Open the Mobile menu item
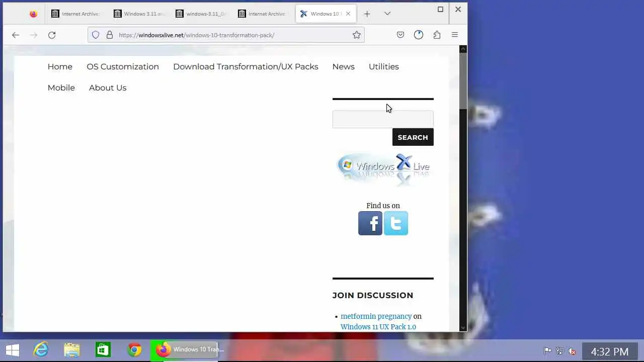Image resolution: width=644 pixels, height=362 pixels. 61,87
